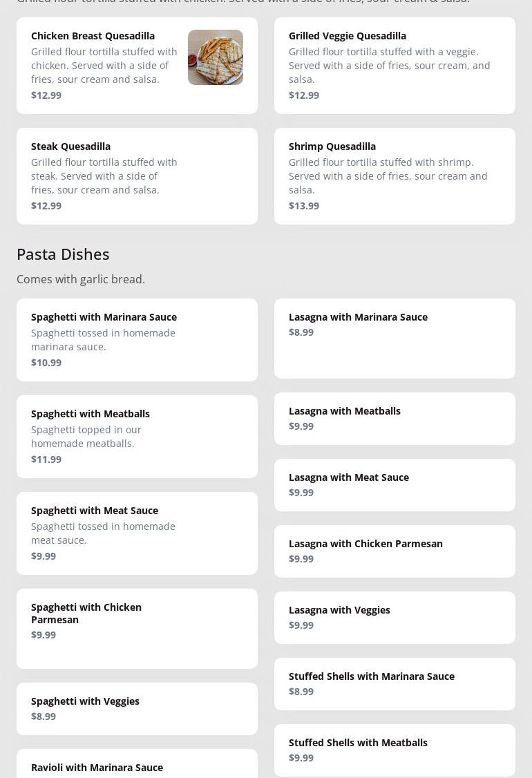Click the $12.99 Steak Quesadilla price
Image resolution: width=532 pixels, height=778 pixels.
click(46, 206)
